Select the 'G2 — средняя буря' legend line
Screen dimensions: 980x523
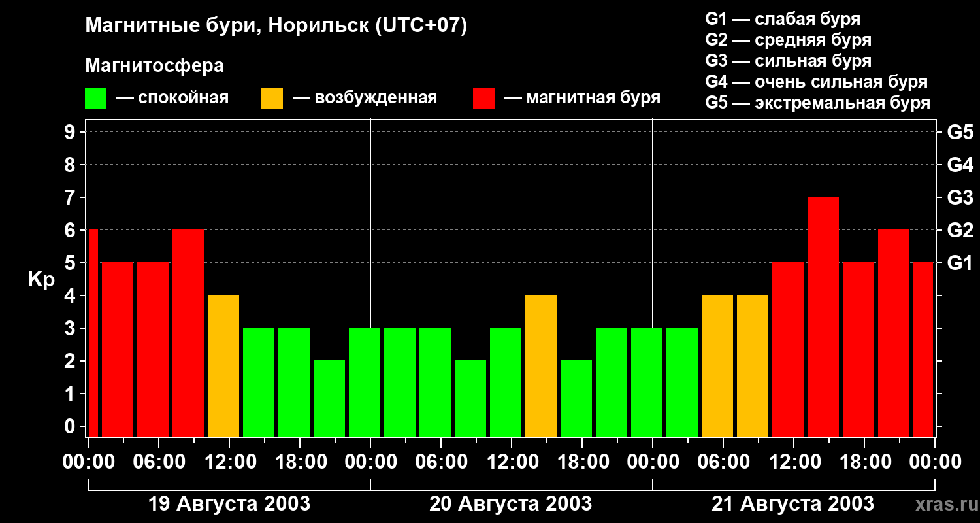pyautogui.click(x=789, y=40)
